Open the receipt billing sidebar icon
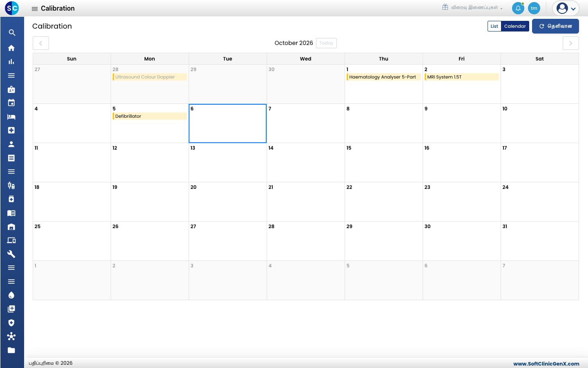Viewport: 588px width, 368px height. (11, 158)
